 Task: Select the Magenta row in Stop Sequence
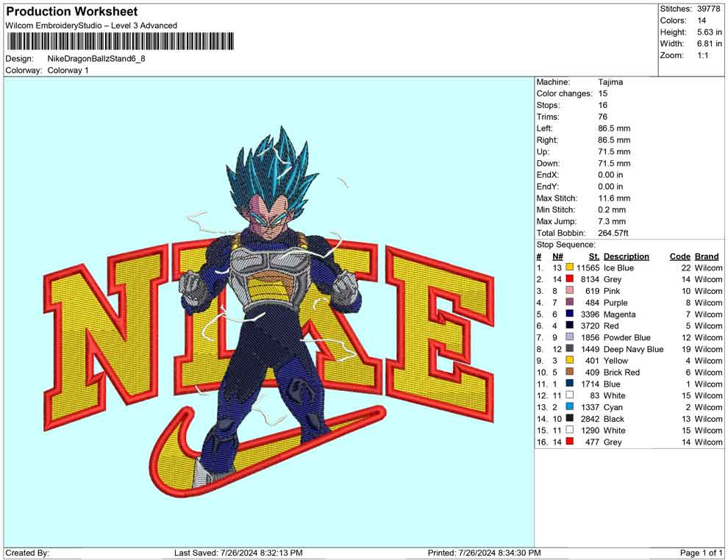coord(619,315)
